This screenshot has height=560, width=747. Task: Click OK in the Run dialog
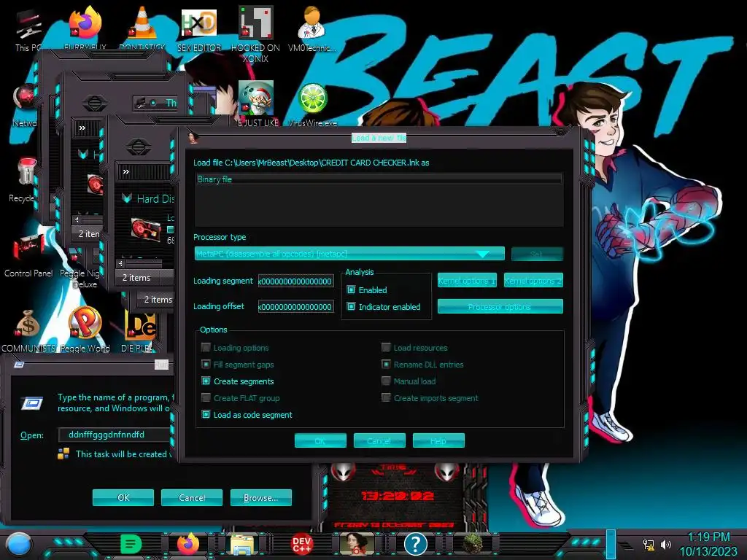pos(123,497)
